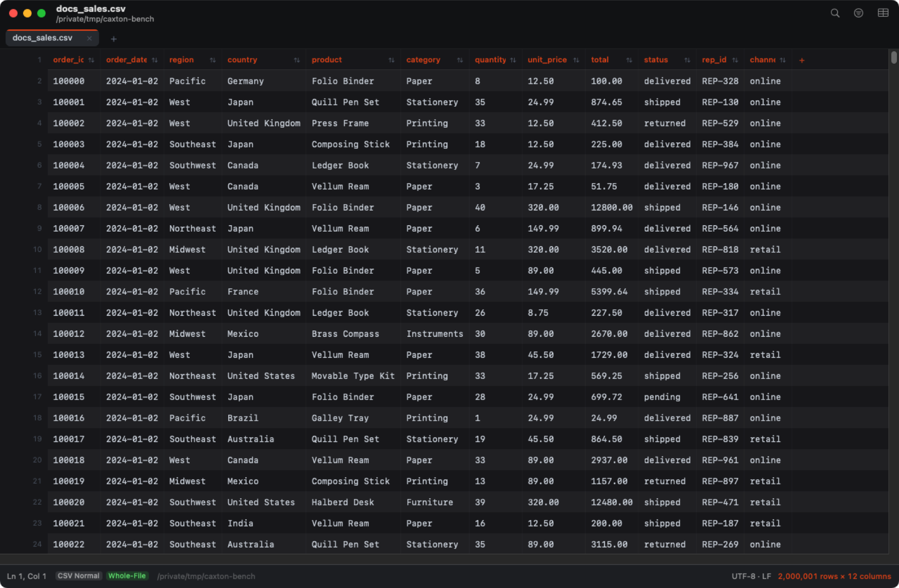Select the Furniture category cell
899x588 pixels.
[435, 502]
